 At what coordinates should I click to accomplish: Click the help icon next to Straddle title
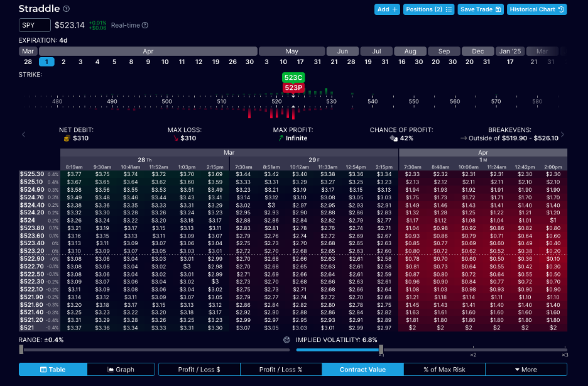(67, 9)
